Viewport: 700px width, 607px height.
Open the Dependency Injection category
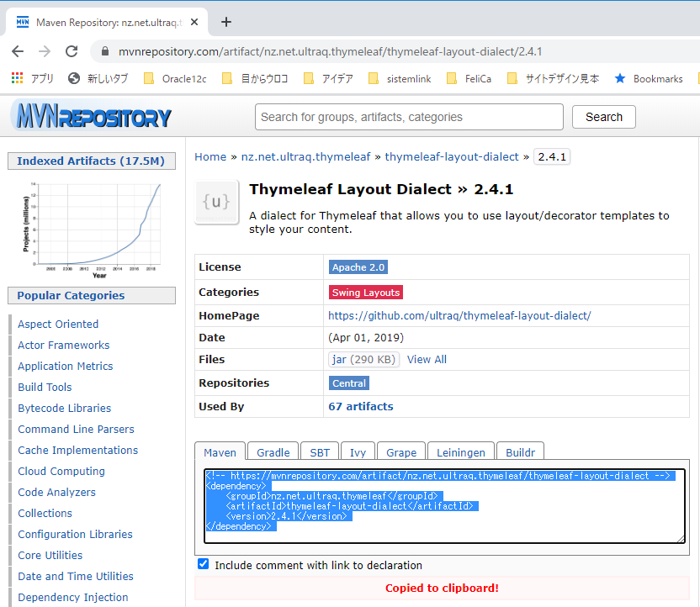point(72,597)
